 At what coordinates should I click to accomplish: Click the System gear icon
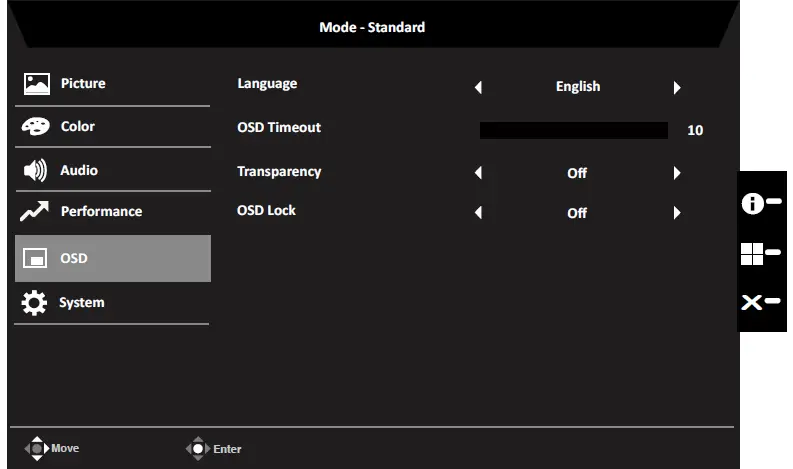pyautogui.click(x=36, y=303)
